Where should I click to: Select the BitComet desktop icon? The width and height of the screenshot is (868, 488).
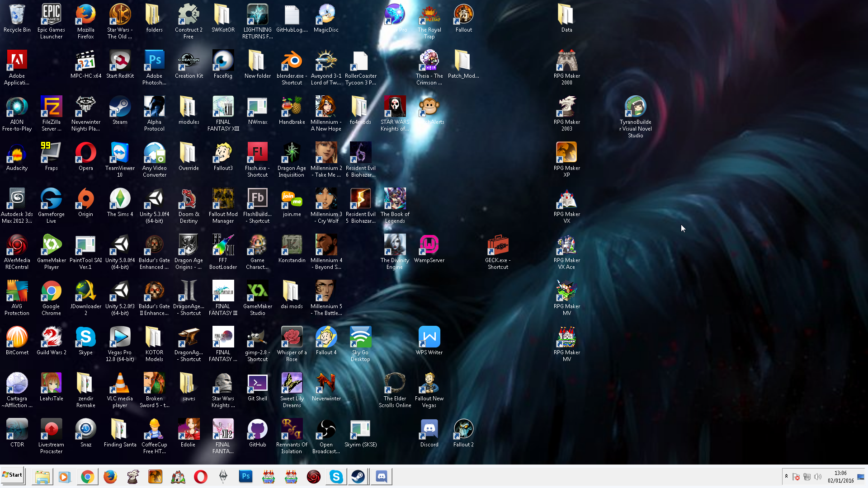17,341
